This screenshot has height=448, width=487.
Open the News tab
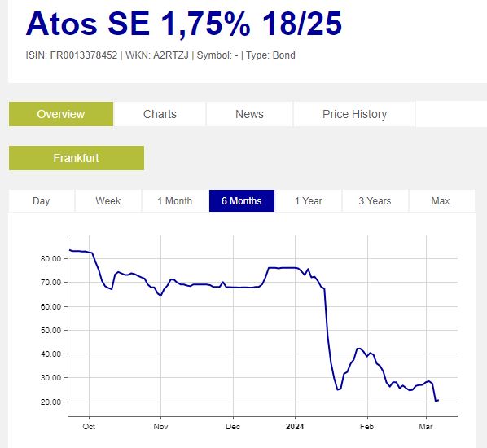click(249, 114)
